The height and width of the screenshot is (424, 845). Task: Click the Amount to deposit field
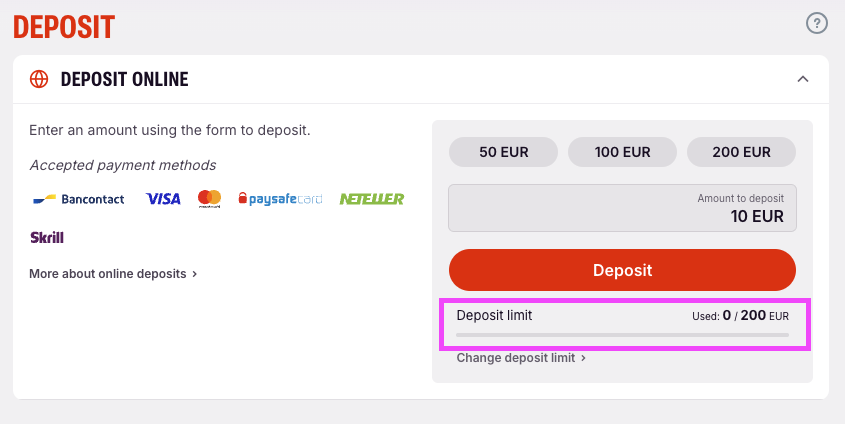point(622,208)
